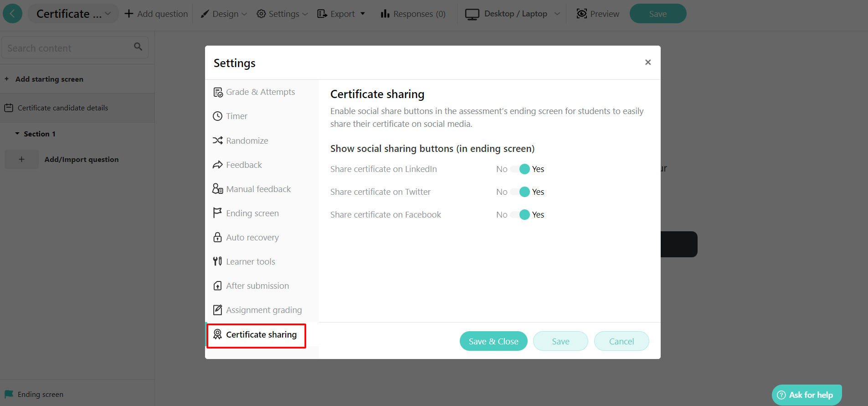Click the Search content input field
This screenshot has width=868, height=406.
(75, 47)
